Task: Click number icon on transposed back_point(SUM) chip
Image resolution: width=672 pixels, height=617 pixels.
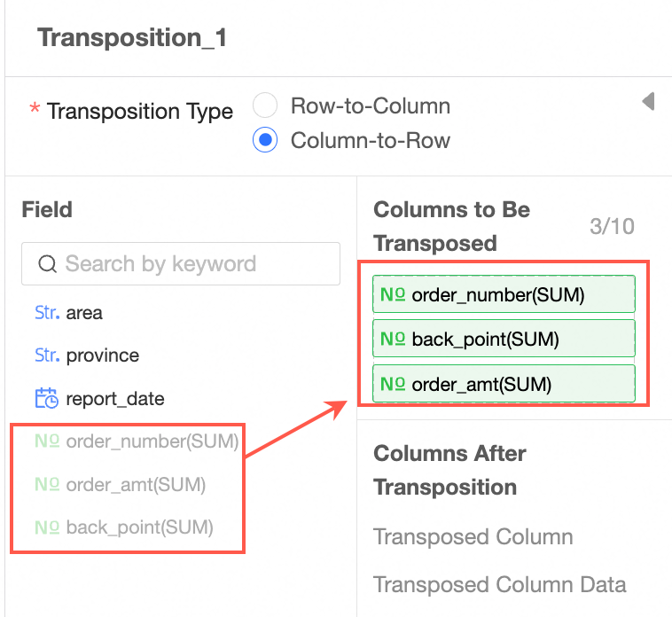Action: [393, 339]
